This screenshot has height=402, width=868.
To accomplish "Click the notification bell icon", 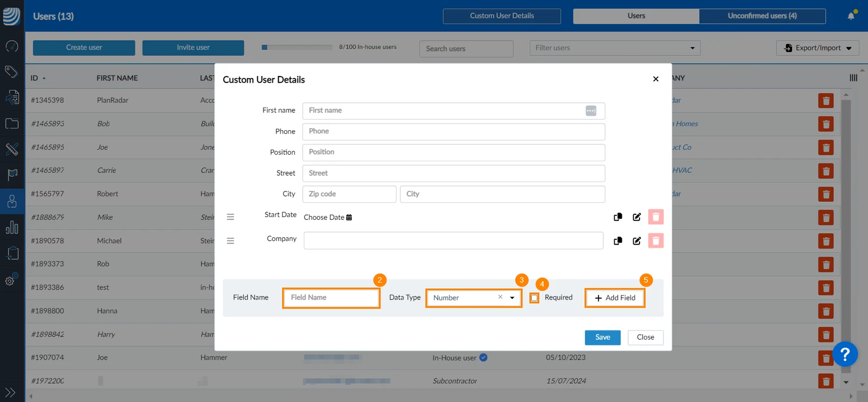I will click(851, 16).
